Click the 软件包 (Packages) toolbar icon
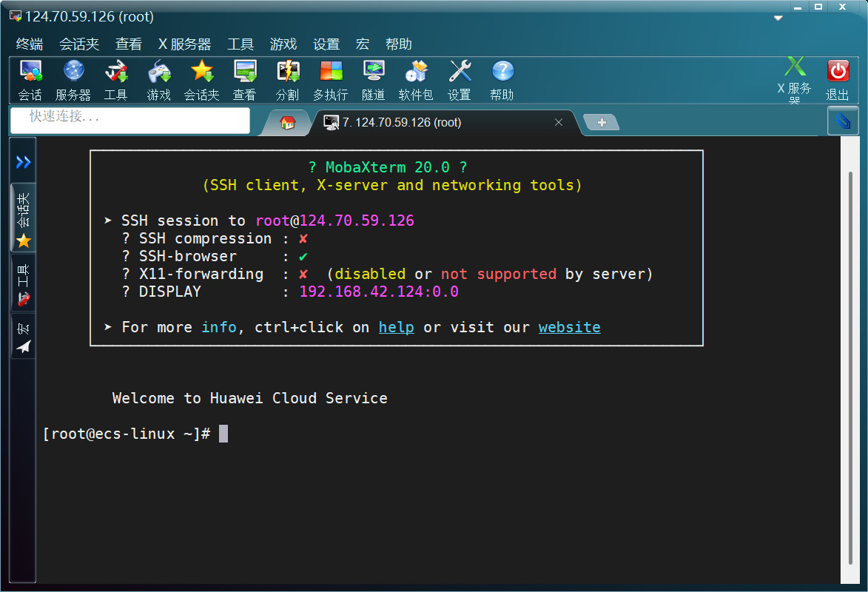The image size is (868, 592). 417,81
